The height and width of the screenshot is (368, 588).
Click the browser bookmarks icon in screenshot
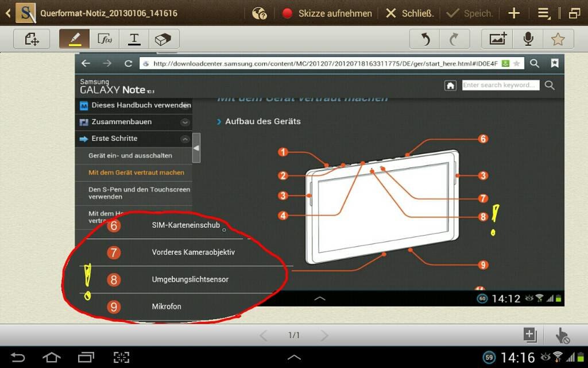coord(555,63)
